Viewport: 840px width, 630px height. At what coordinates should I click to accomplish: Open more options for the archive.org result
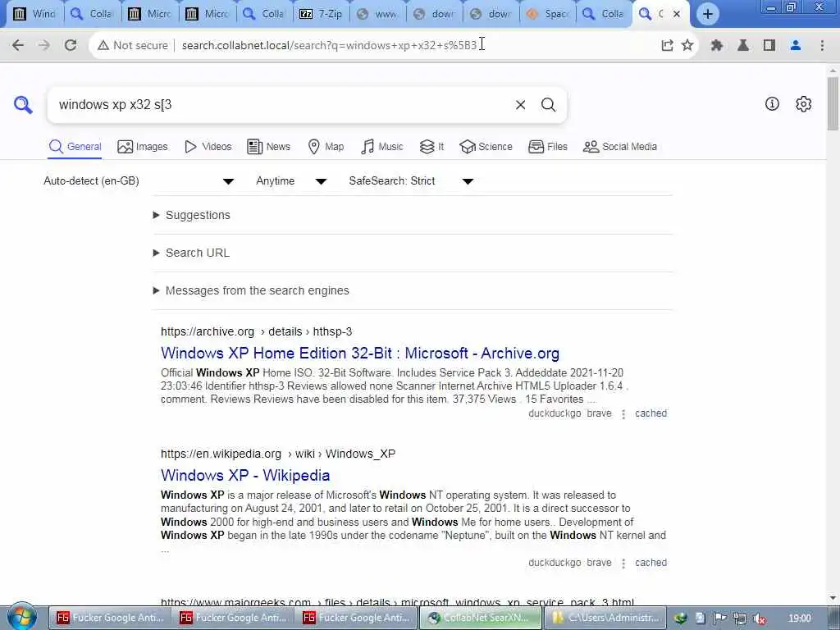(x=623, y=414)
